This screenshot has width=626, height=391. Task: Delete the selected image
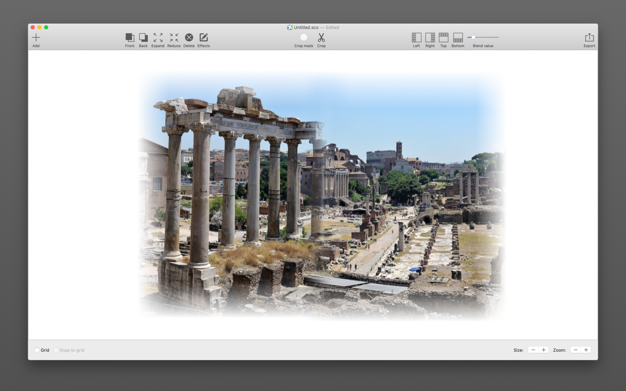tap(189, 38)
